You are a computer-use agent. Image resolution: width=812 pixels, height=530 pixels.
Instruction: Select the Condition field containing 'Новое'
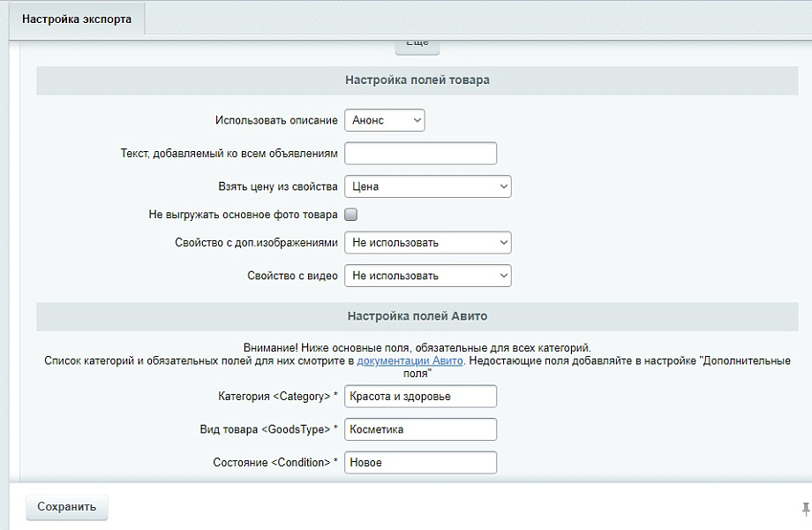420,462
